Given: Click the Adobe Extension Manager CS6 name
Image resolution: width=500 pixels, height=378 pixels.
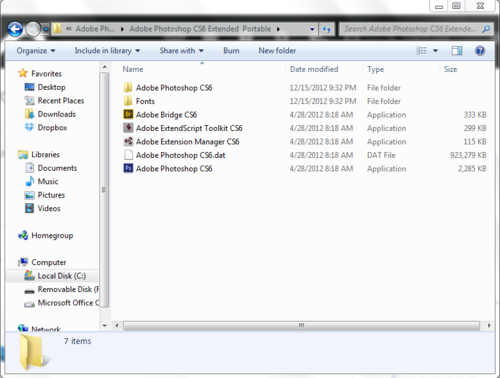Looking at the screenshot, I should [x=187, y=142].
